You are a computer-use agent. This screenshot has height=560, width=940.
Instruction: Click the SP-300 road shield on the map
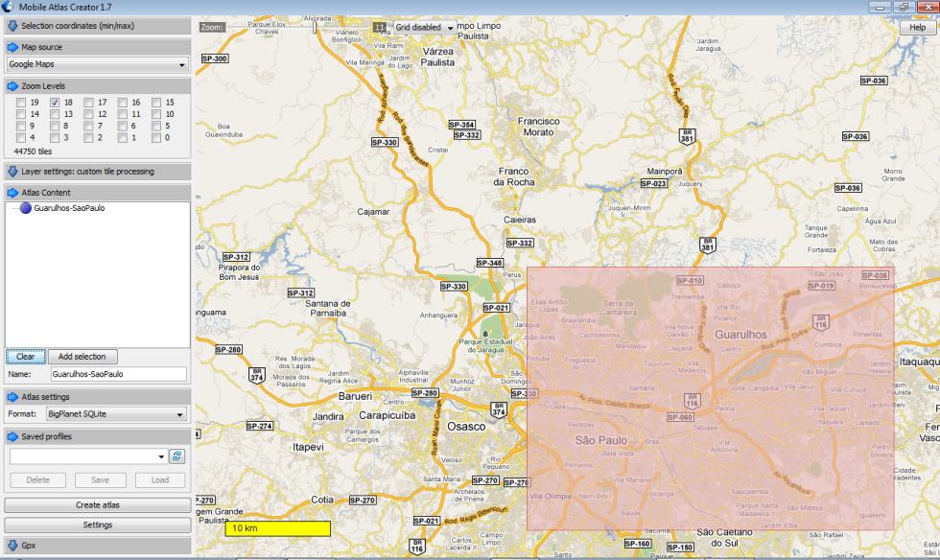[x=215, y=58]
